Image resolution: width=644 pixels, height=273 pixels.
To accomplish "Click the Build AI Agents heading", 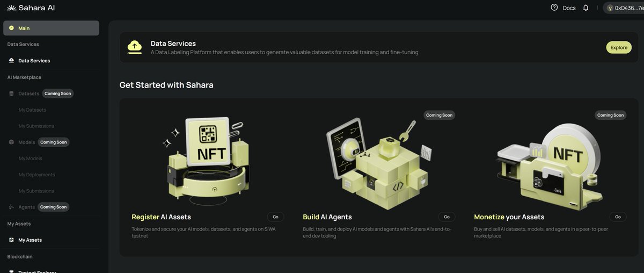I will pos(327,217).
